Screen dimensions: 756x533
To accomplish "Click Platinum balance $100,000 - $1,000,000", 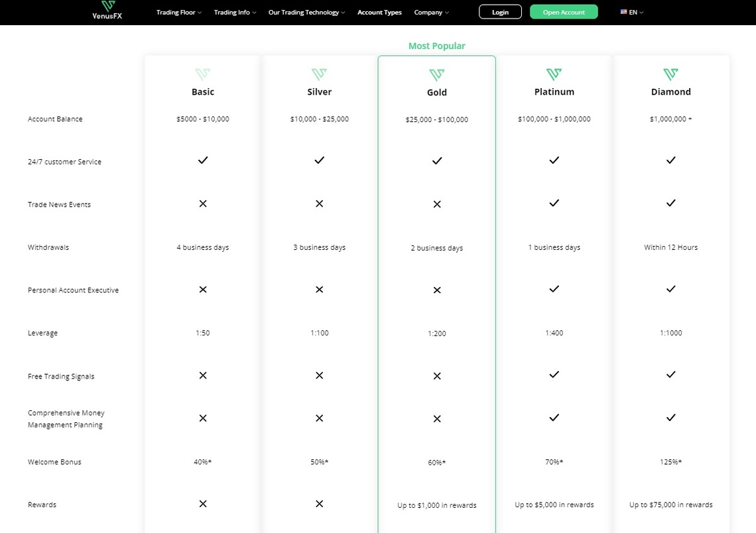I will [x=554, y=119].
